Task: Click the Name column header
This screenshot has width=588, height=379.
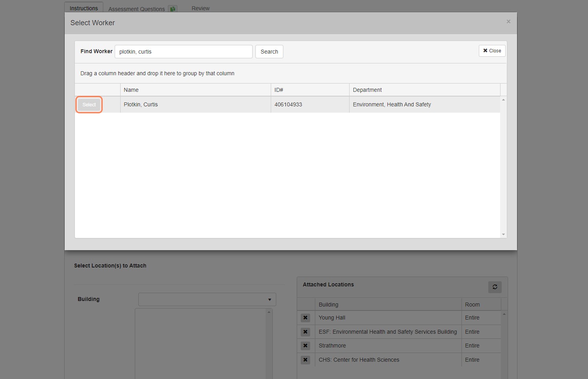Action: point(195,90)
